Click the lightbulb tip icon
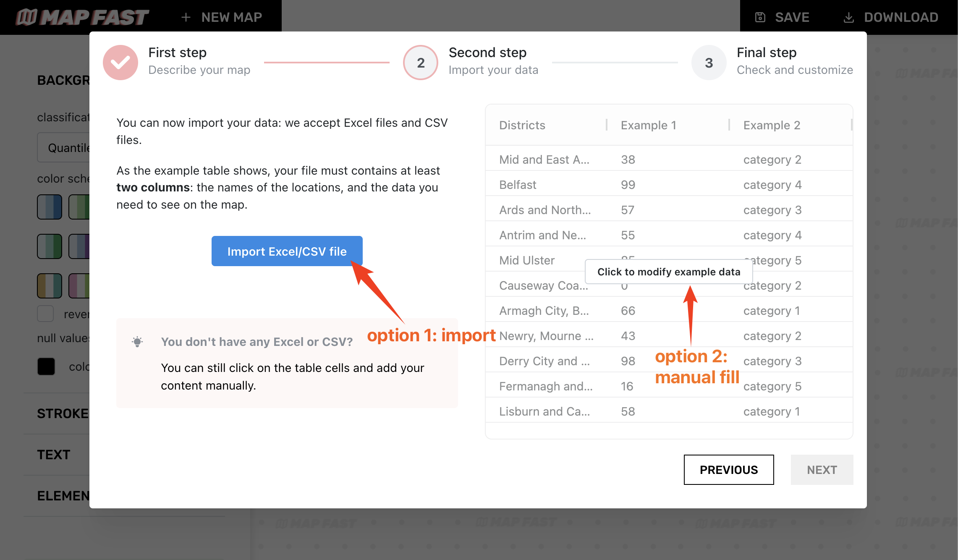Viewport: 958px width, 560px height. (x=137, y=342)
